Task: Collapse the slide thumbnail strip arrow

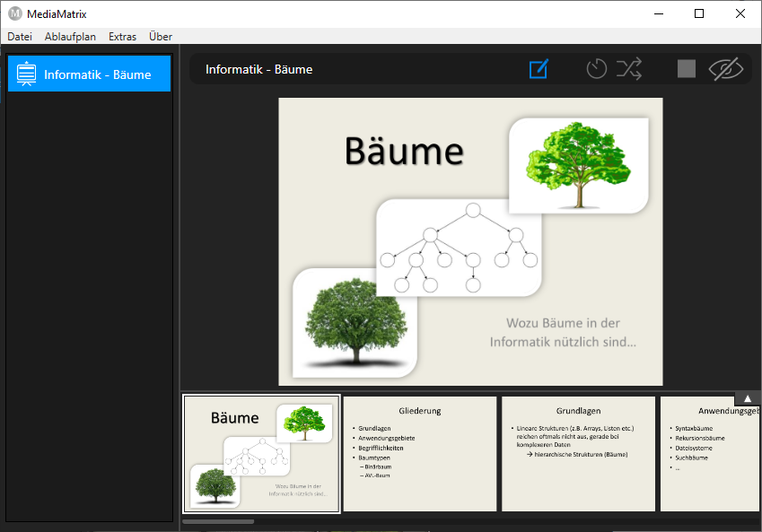Action: pyautogui.click(x=748, y=398)
